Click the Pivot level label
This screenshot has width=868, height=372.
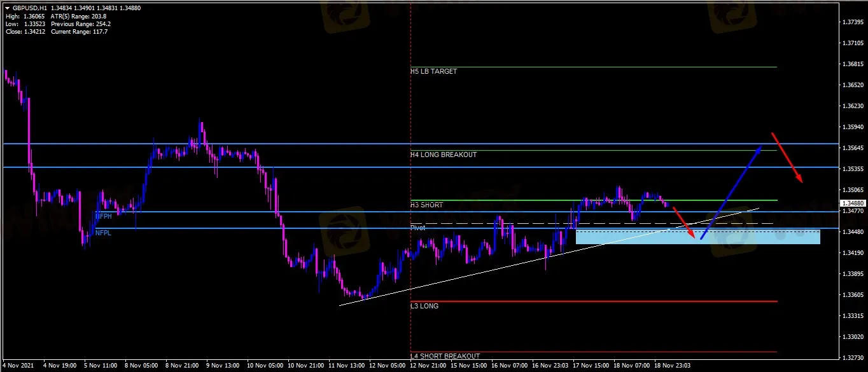(x=417, y=228)
